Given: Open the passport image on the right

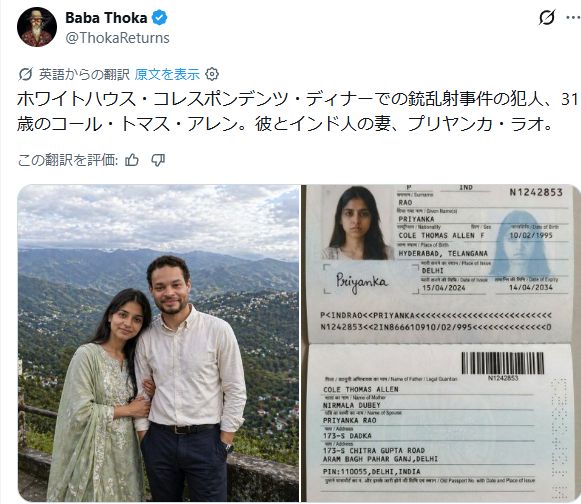Looking at the screenshot, I should click(x=441, y=343).
